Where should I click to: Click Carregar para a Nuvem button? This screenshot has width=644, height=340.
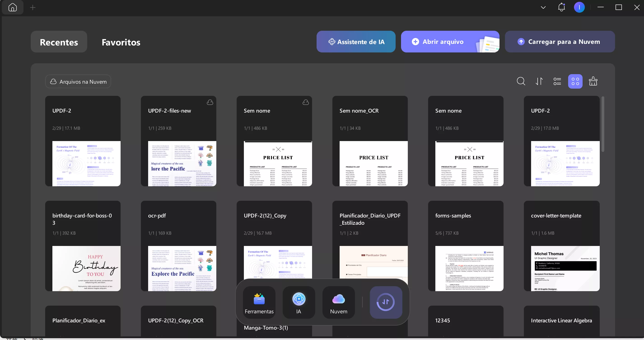coord(560,42)
